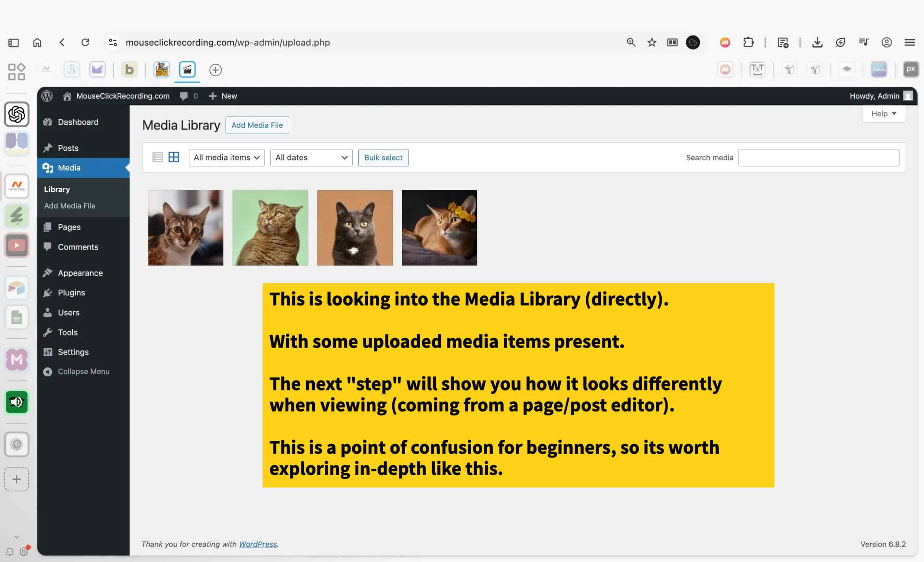This screenshot has width=924, height=562.
Task: Open the Plugins menu item
Action: pyautogui.click(x=71, y=293)
